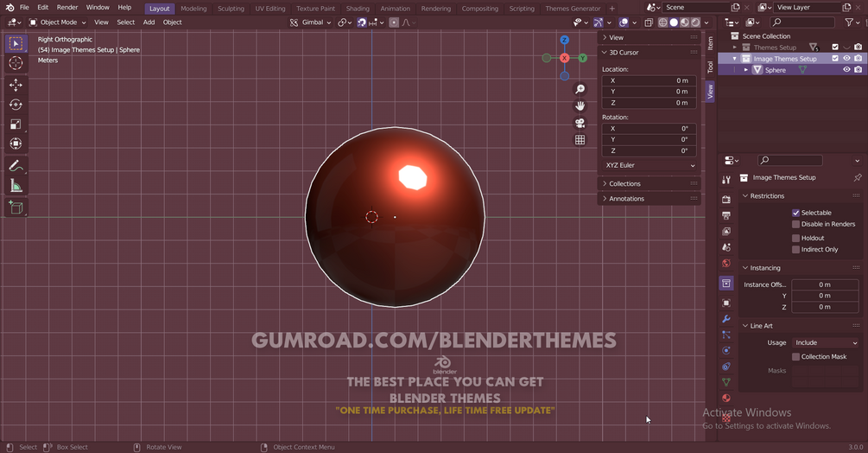
Task: Expand the Collections panel
Action: 649,184
